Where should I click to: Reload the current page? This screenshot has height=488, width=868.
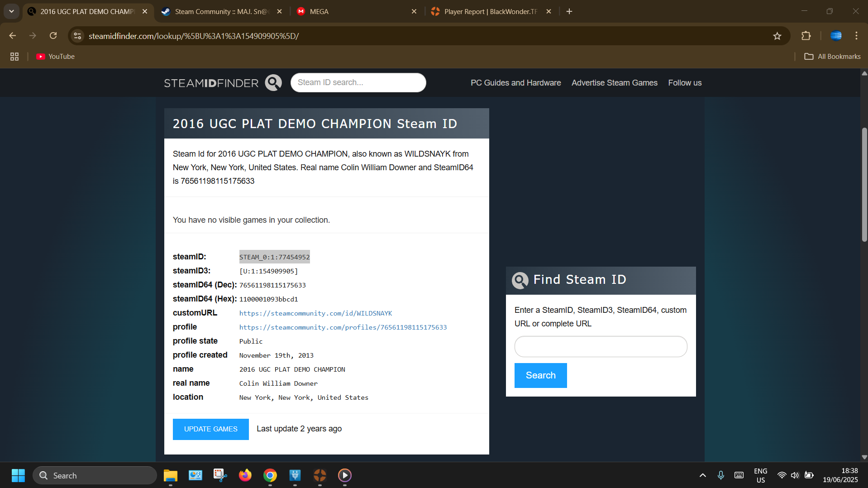tap(53, 36)
